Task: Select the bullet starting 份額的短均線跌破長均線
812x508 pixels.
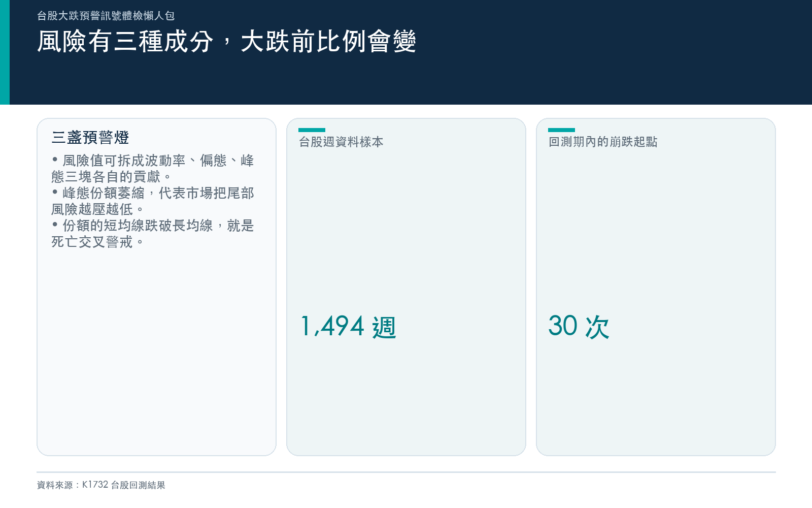Action: coord(152,234)
